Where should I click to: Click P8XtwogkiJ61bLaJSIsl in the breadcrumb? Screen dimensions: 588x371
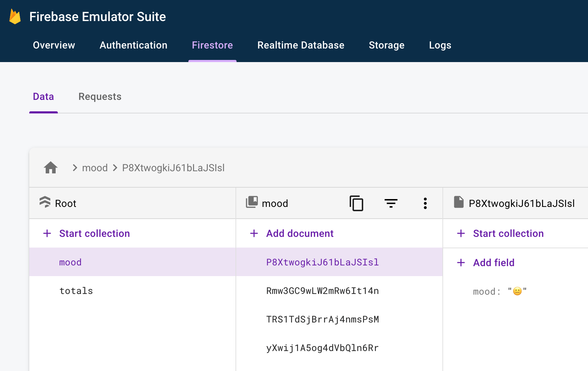173,168
